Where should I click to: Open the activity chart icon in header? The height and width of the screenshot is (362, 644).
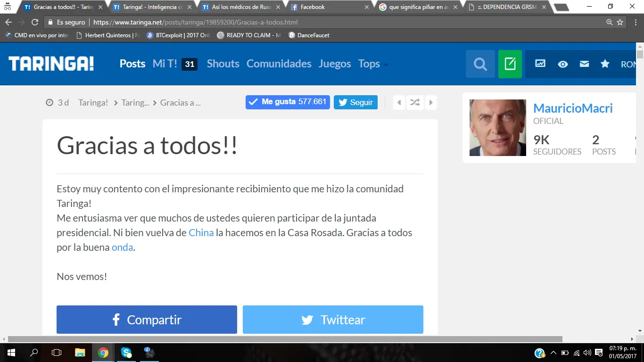coord(540,64)
